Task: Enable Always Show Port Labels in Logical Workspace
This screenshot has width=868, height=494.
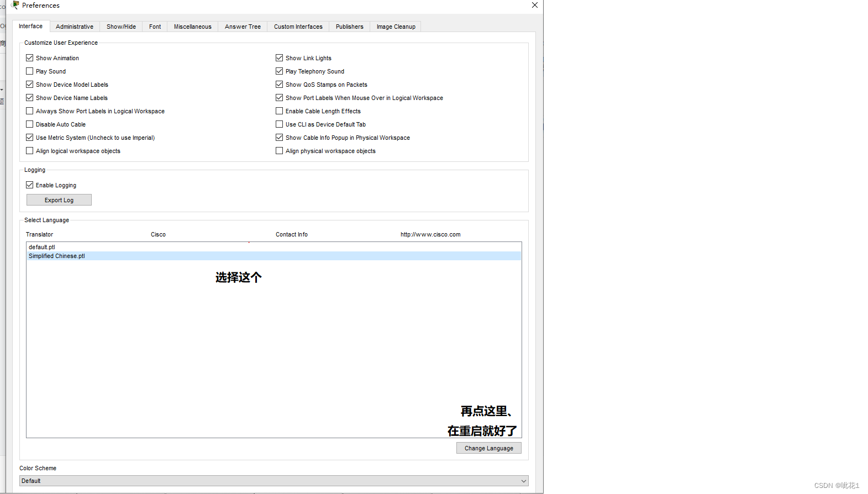Action: click(30, 111)
